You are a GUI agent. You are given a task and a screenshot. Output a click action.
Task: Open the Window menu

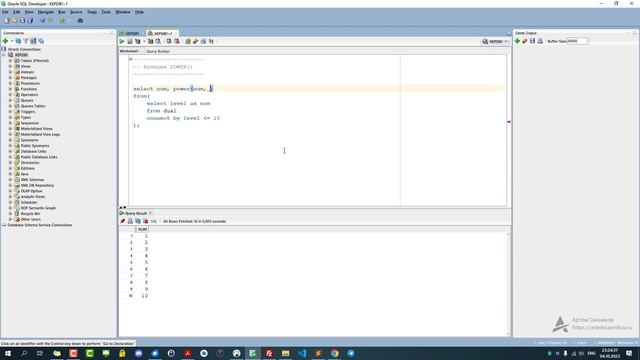pos(122,12)
